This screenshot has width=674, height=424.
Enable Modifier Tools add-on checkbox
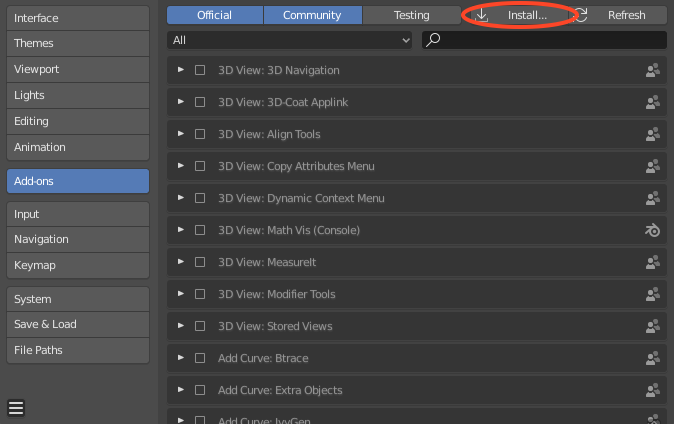[x=200, y=294]
